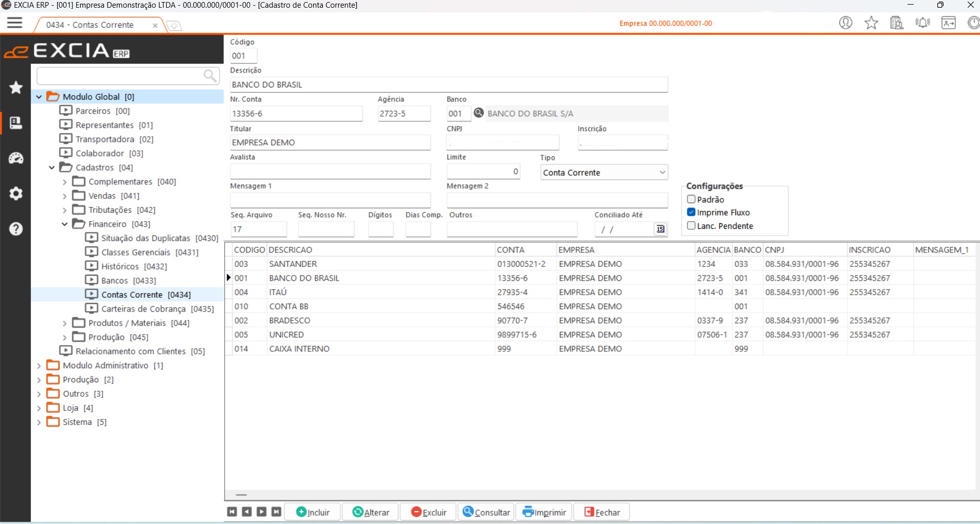Viewport: 980px width, 524px height.
Task: Click the Excluir button
Action: (429, 512)
